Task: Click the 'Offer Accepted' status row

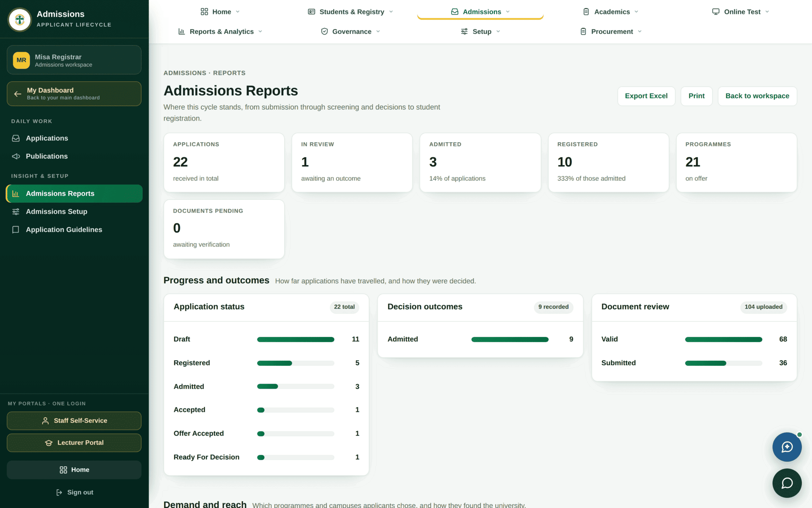Action: coord(266,433)
